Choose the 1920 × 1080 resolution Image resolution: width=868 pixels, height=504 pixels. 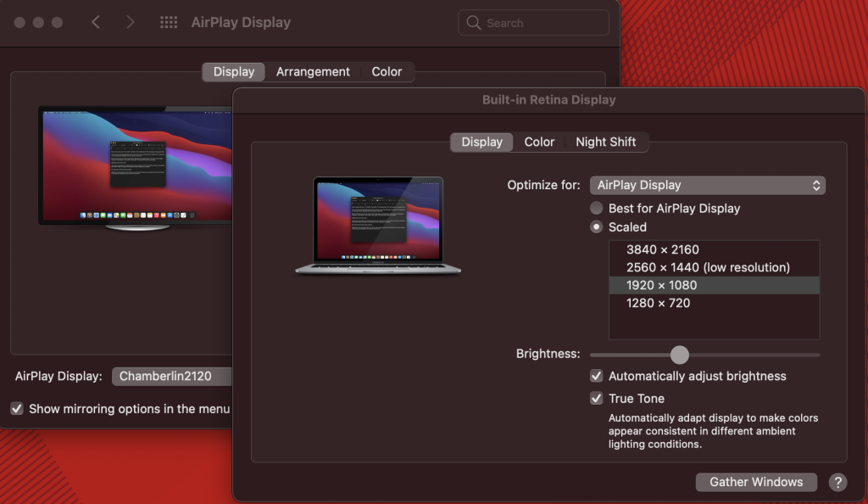point(714,285)
